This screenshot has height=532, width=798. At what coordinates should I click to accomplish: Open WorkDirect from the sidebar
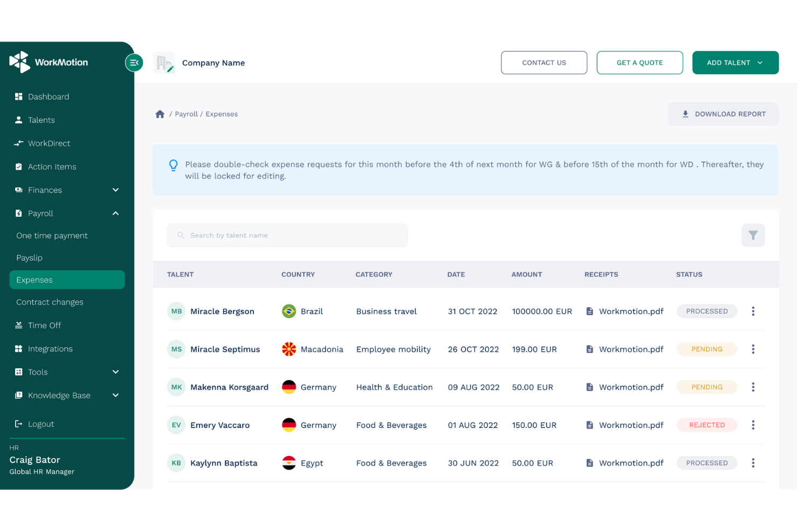pos(49,143)
